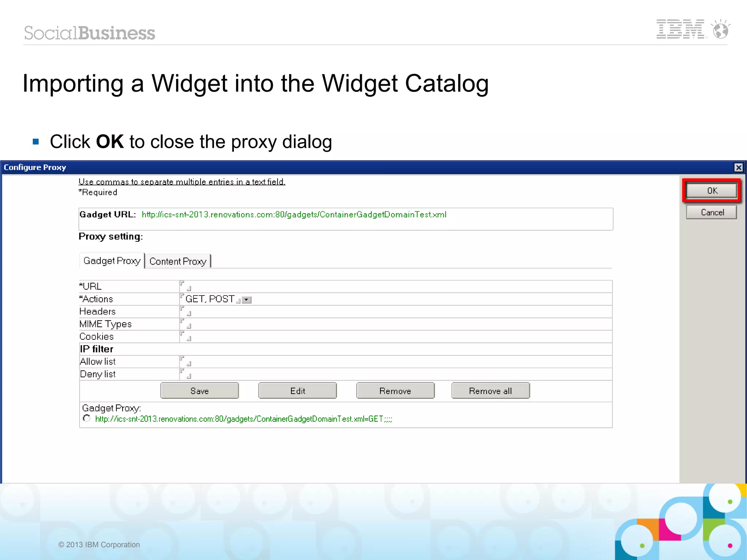Click the Edit button
This screenshot has height=560, width=747.
click(x=298, y=391)
